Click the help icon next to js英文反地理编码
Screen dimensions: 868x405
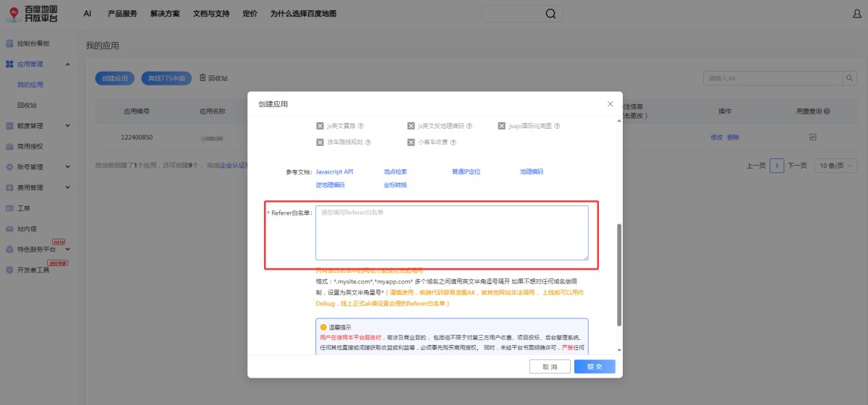tap(469, 126)
